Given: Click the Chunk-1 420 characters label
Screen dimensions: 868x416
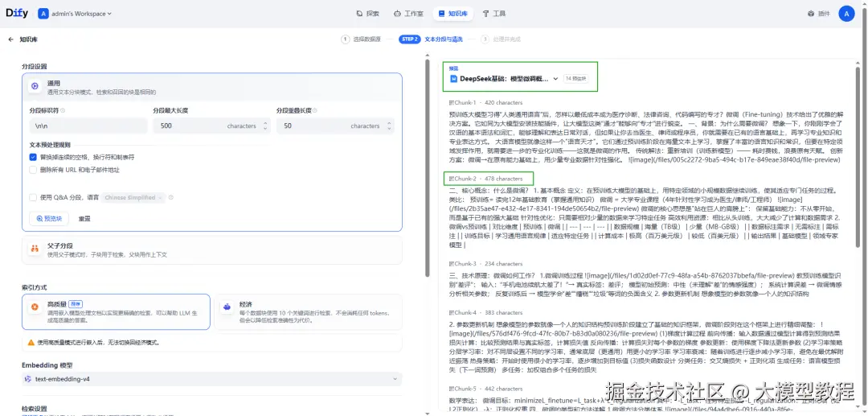Looking at the screenshot, I should coord(485,102).
